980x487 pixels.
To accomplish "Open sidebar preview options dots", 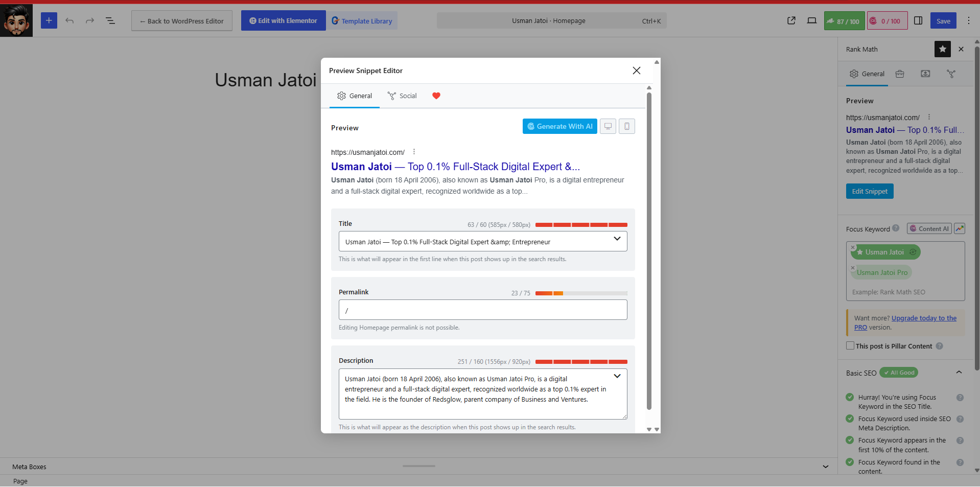I will click(929, 117).
